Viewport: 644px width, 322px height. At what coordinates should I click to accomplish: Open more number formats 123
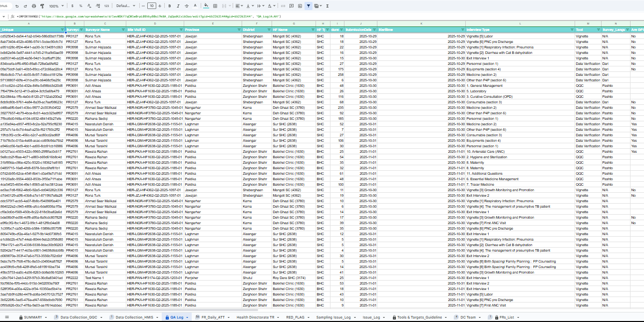coord(106,6)
